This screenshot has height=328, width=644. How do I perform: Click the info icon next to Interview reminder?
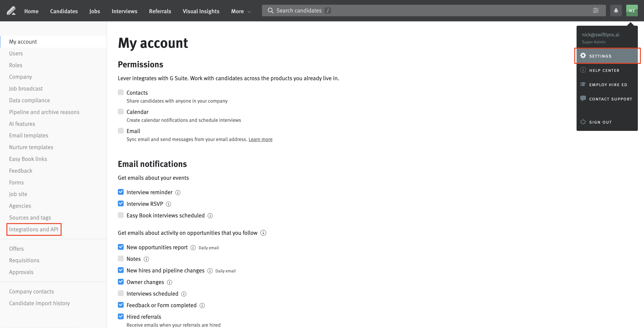[x=178, y=192]
